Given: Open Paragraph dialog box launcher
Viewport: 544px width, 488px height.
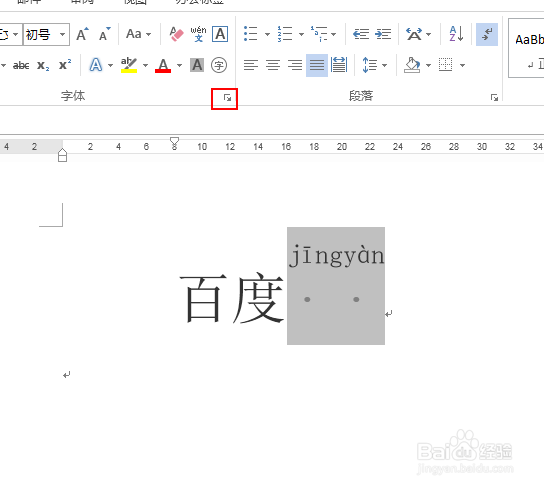Looking at the screenshot, I should pos(494,98).
